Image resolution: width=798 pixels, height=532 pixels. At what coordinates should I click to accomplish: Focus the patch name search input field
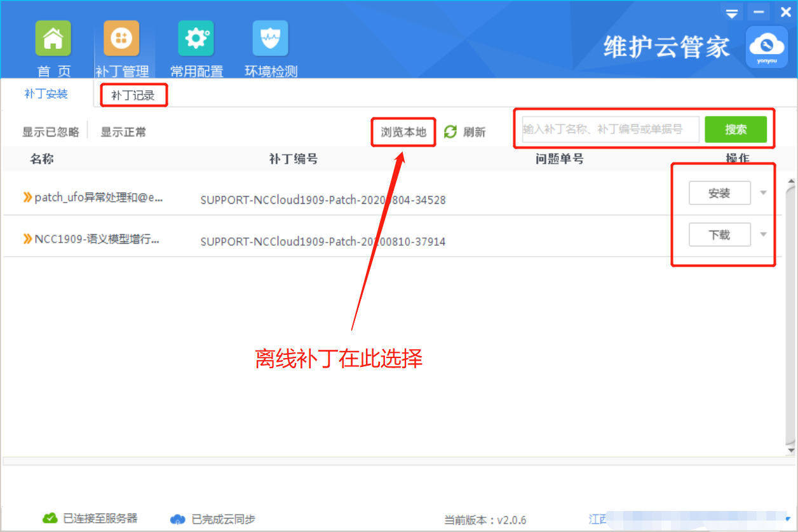point(610,130)
